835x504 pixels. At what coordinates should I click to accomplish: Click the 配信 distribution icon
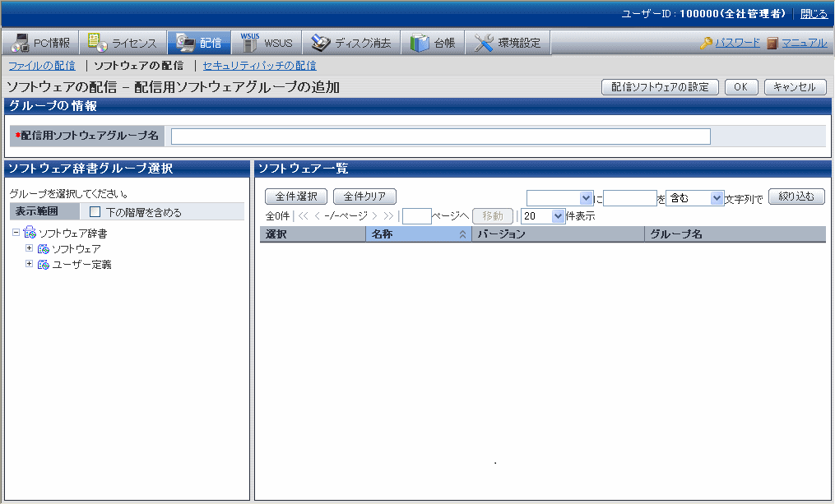(x=186, y=43)
